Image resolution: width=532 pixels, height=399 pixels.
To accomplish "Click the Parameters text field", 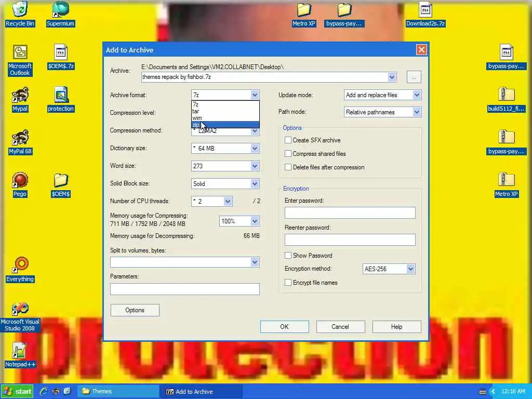I will (185, 289).
